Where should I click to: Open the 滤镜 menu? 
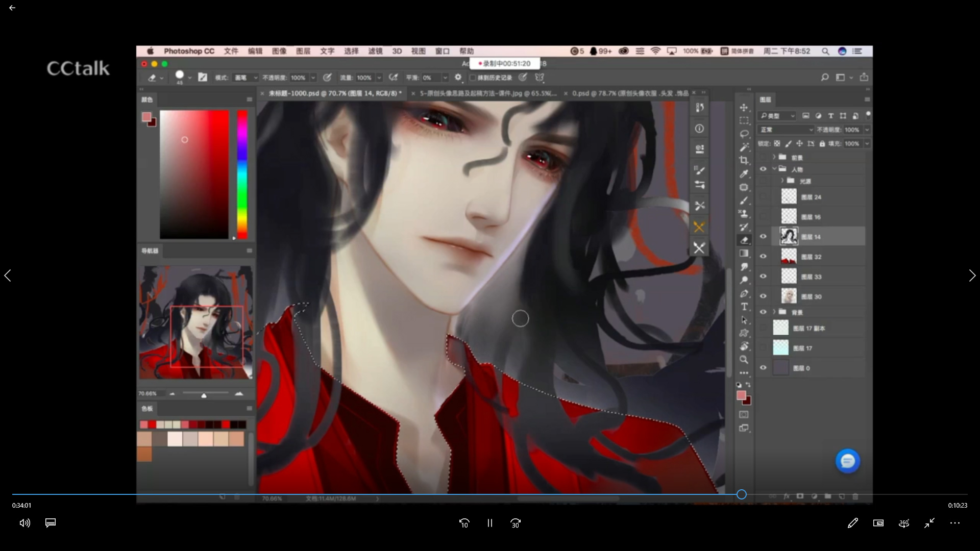pos(376,51)
